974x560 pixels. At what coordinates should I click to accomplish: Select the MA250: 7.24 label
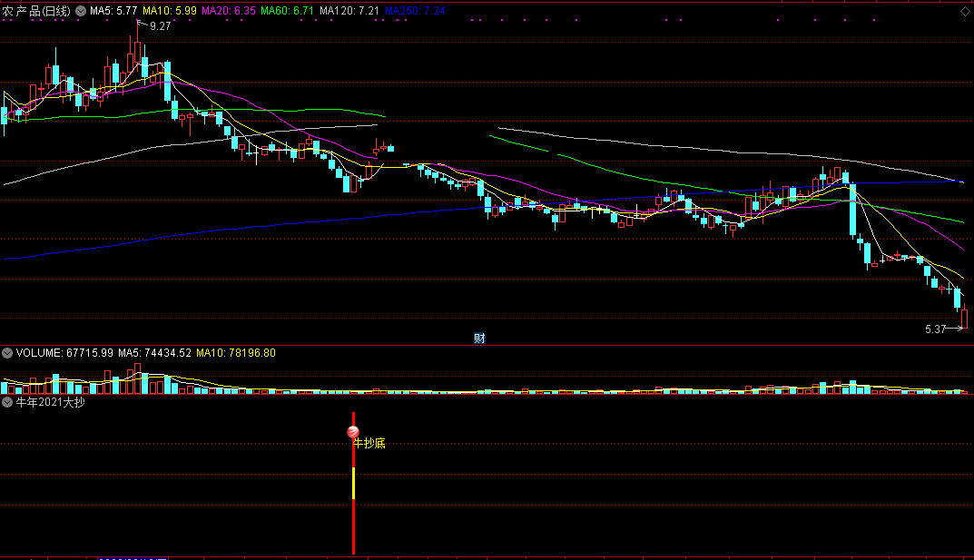point(415,11)
